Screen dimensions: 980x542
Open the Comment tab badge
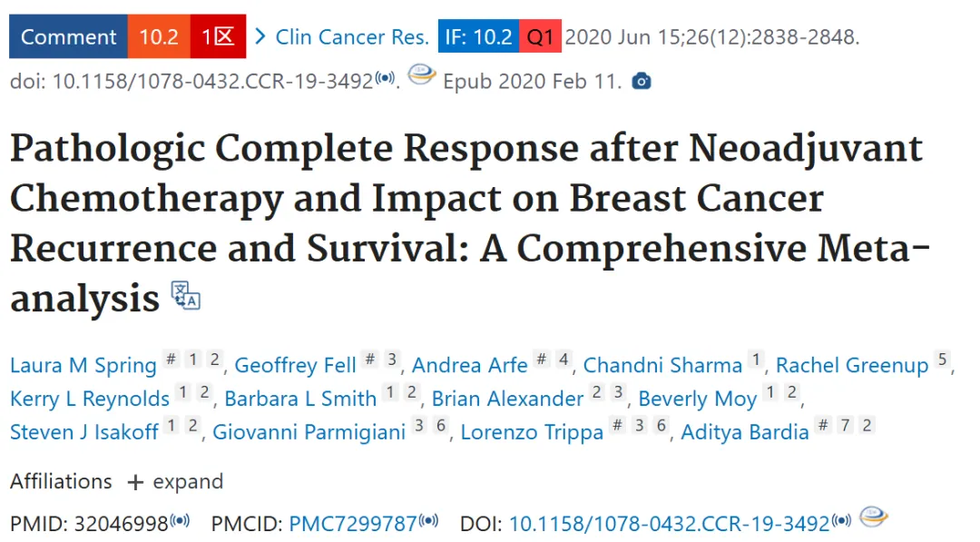click(68, 37)
